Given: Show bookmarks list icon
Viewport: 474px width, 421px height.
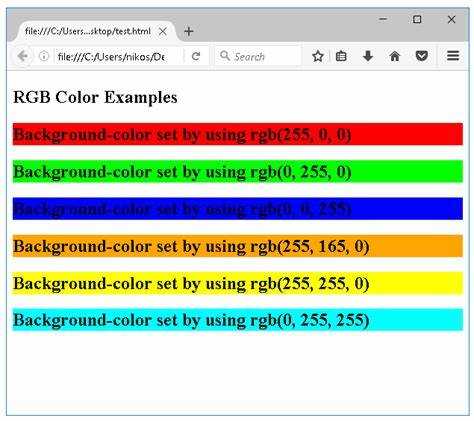Looking at the screenshot, I should tap(341, 56).
